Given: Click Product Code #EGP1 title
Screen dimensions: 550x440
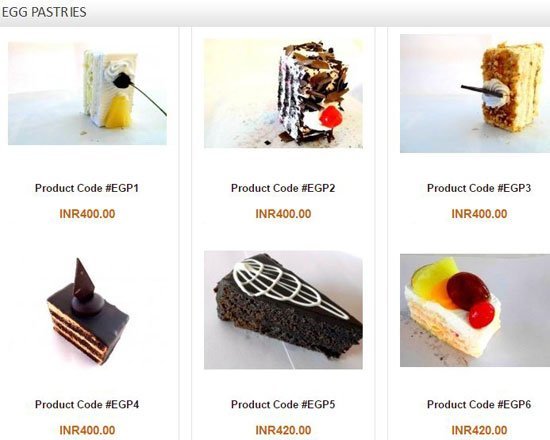Looking at the screenshot, I should (87, 188).
